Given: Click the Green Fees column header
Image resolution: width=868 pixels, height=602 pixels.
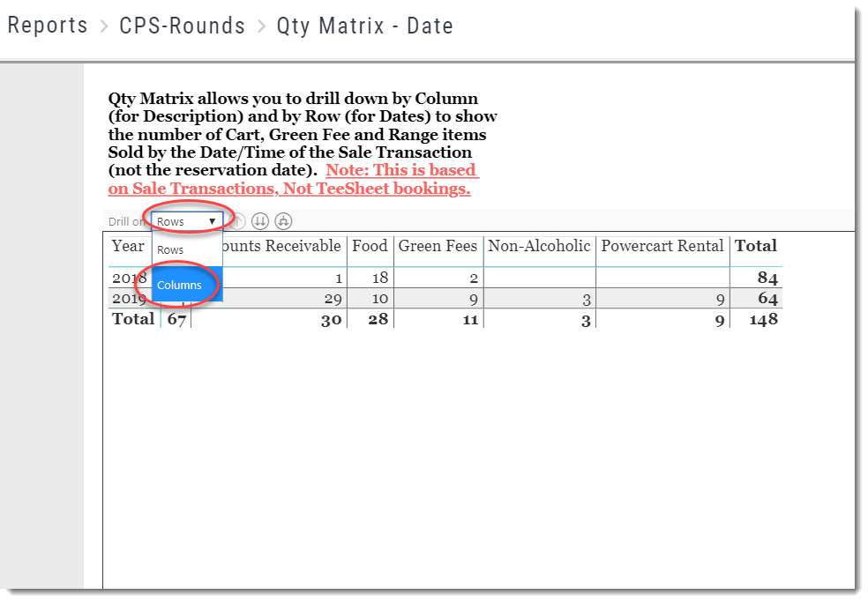Looking at the screenshot, I should click(x=438, y=246).
